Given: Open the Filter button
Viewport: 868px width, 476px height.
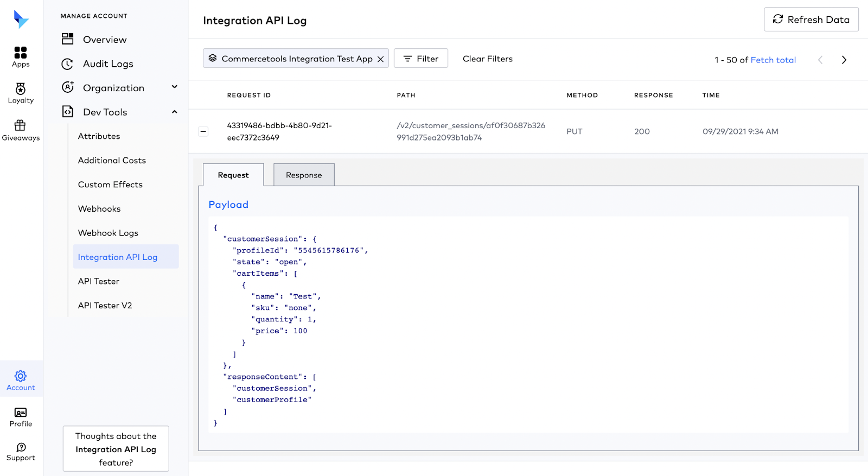Looking at the screenshot, I should 421,58.
